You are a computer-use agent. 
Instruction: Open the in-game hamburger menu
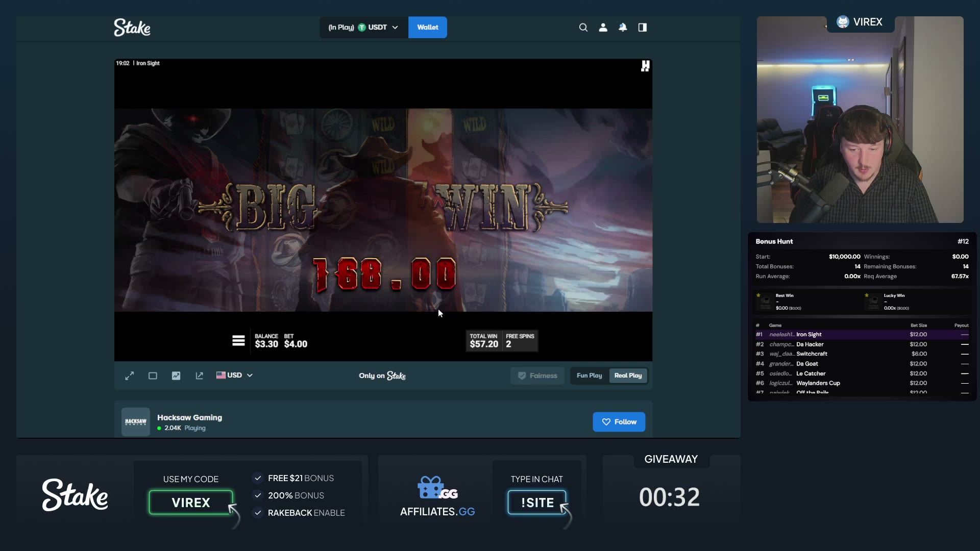(238, 341)
